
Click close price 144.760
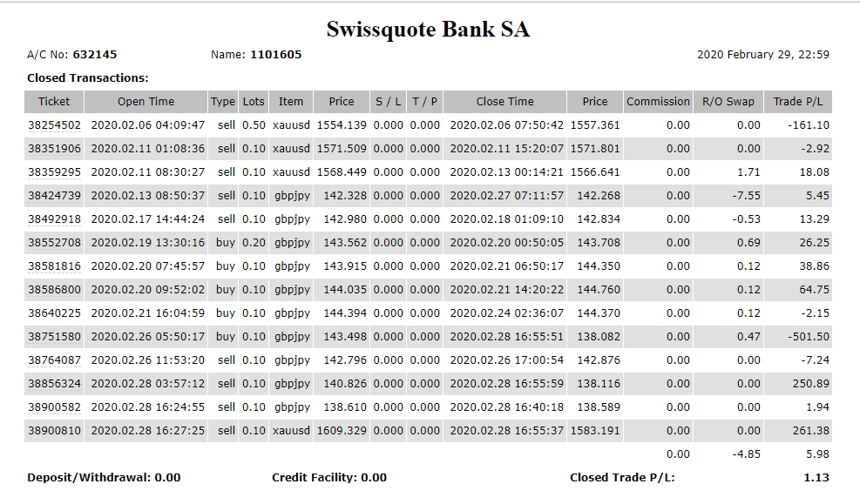click(599, 290)
